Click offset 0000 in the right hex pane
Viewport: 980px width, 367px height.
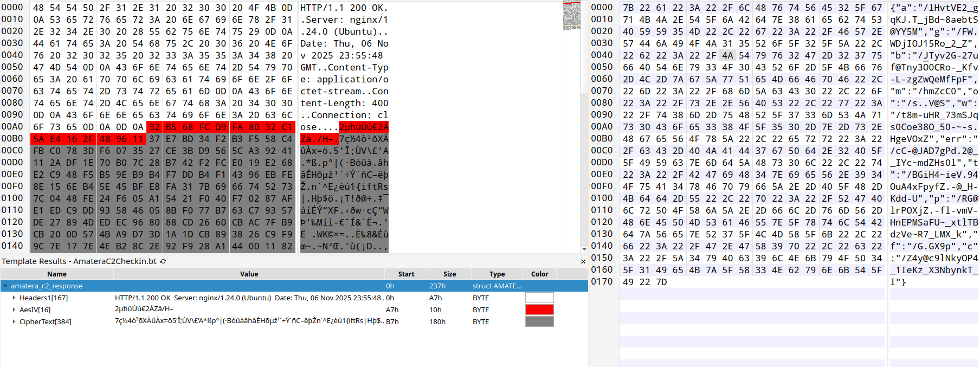(x=602, y=8)
